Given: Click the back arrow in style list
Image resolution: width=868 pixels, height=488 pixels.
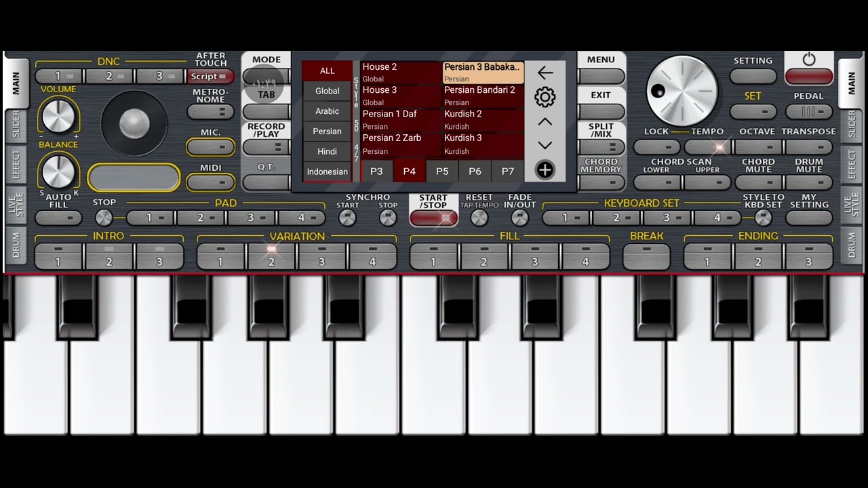Looking at the screenshot, I should pos(545,73).
